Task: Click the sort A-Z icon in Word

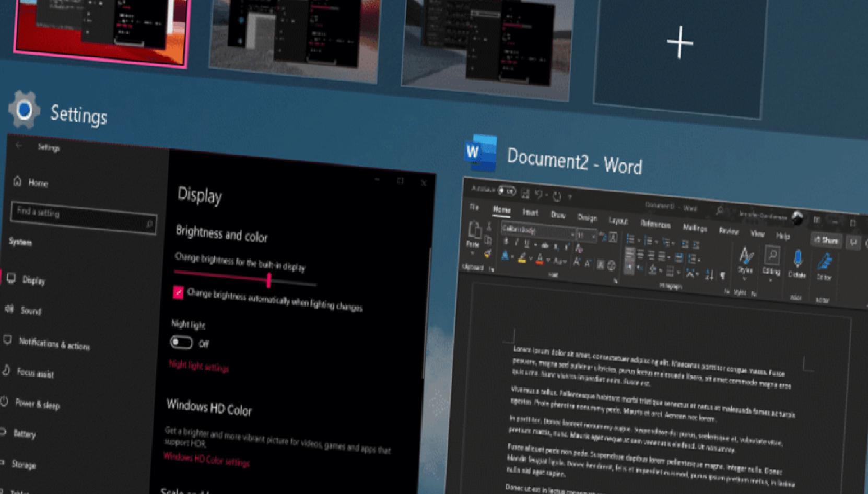Action: pyautogui.click(x=709, y=275)
